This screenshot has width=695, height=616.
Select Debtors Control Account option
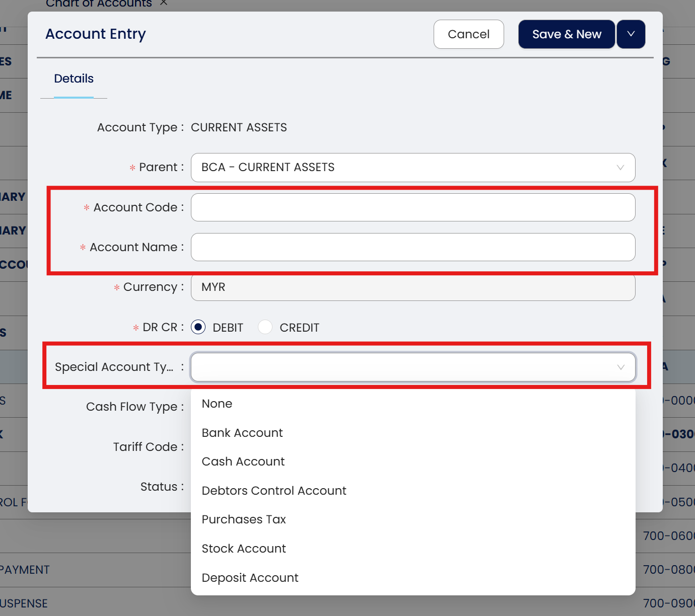click(x=274, y=491)
